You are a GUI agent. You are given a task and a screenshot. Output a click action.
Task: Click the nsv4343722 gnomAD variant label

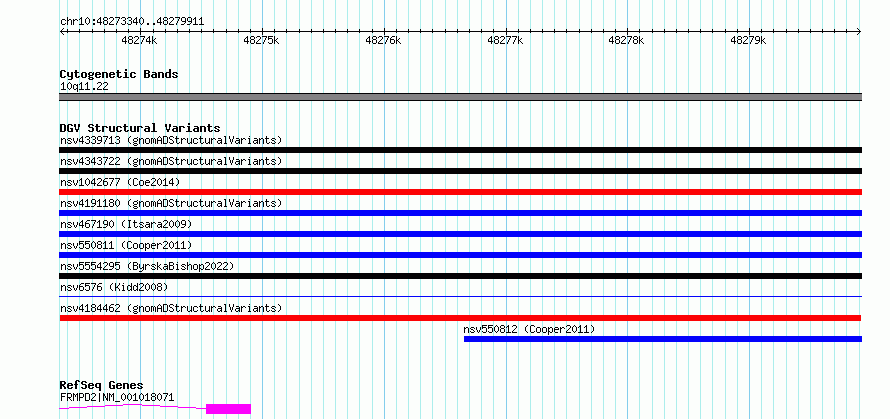(x=171, y=161)
